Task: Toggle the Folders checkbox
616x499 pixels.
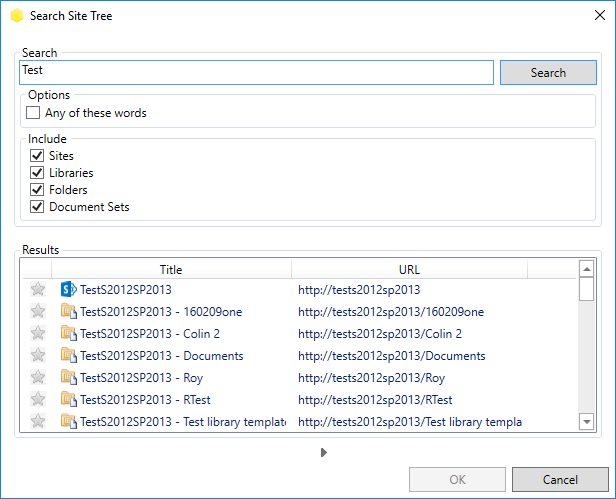Action: (x=37, y=190)
